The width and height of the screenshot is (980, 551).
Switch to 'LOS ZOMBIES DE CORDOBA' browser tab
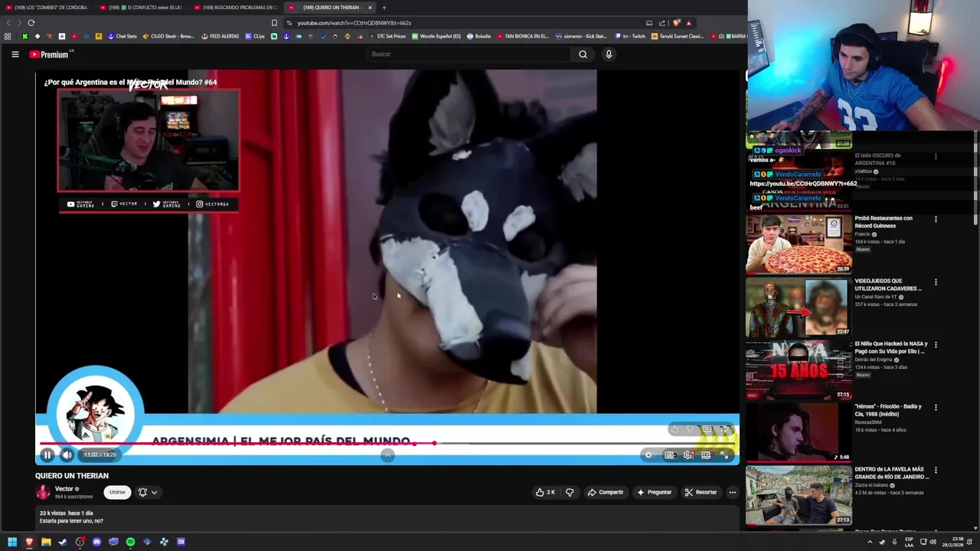(47, 8)
